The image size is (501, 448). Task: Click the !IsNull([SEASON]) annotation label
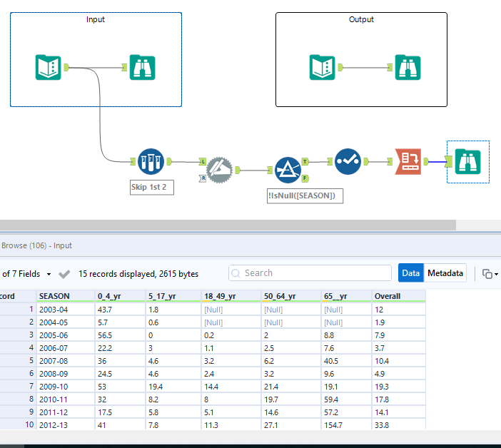pyautogui.click(x=305, y=195)
